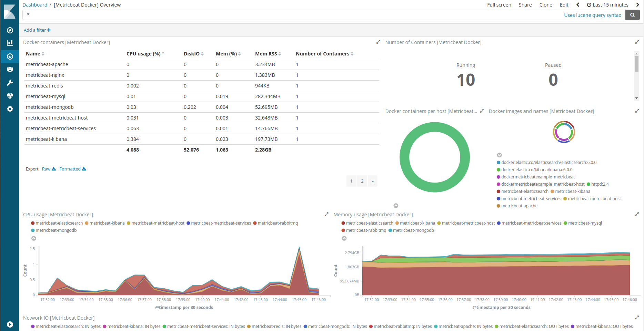Select Clone in the top menu

[546, 5]
